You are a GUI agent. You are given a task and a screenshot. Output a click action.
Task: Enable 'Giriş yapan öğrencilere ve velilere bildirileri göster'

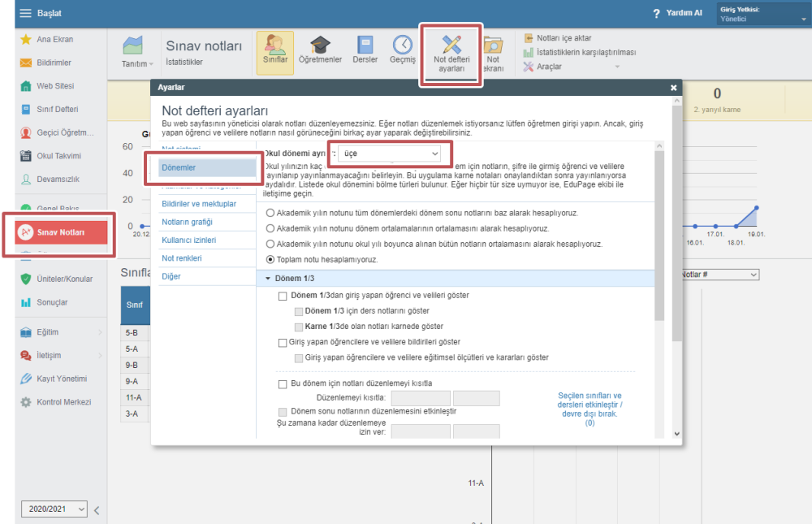pos(283,343)
